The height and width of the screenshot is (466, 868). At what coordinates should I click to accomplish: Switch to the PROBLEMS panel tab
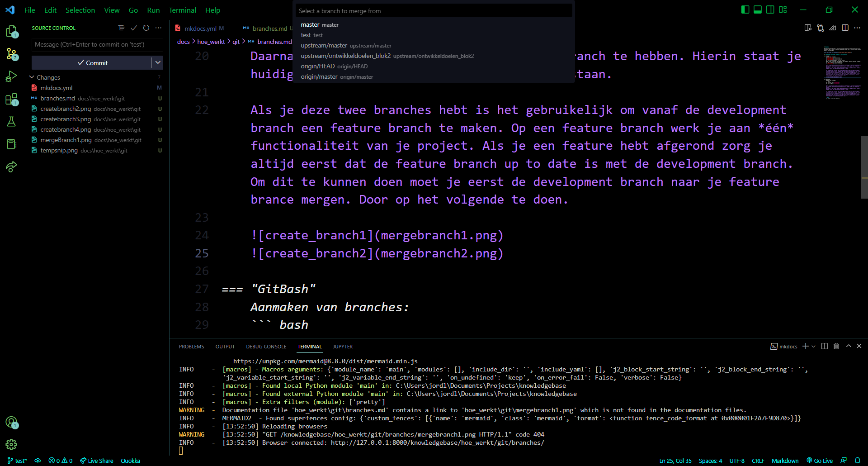click(x=191, y=347)
